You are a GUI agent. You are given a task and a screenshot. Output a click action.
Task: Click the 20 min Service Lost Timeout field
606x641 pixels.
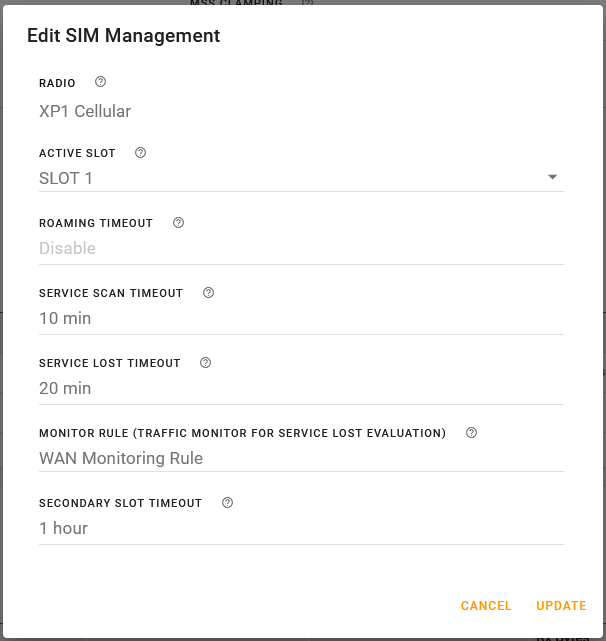tap(300, 388)
